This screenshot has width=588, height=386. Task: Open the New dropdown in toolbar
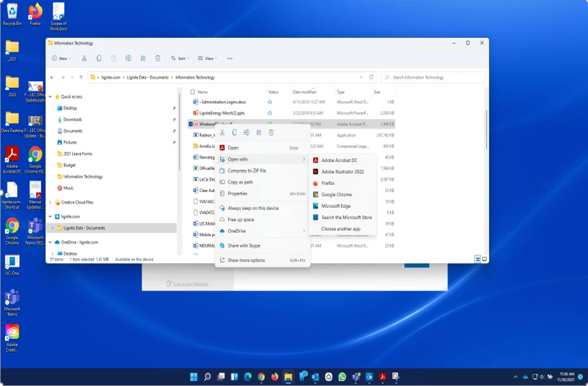(x=61, y=58)
